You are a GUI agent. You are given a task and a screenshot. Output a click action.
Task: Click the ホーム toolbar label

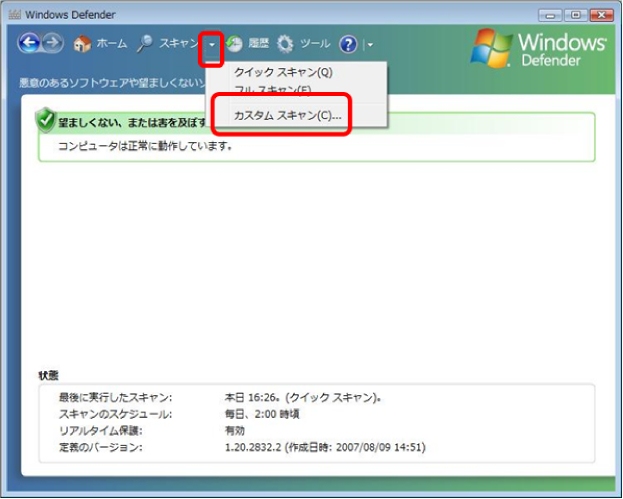[x=111, y=45]
